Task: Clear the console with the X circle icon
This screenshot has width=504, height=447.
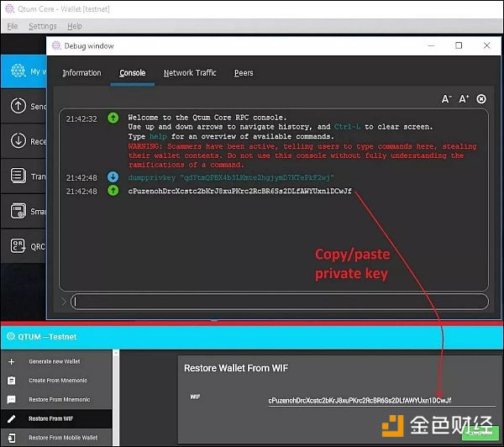Action: point(480,99)
